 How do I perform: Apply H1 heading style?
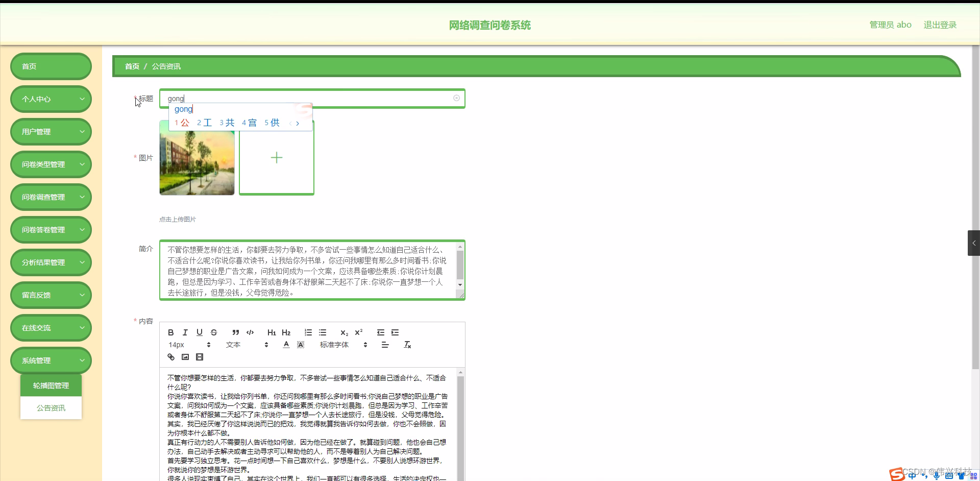pyautogui.click(x=271, y=332)
